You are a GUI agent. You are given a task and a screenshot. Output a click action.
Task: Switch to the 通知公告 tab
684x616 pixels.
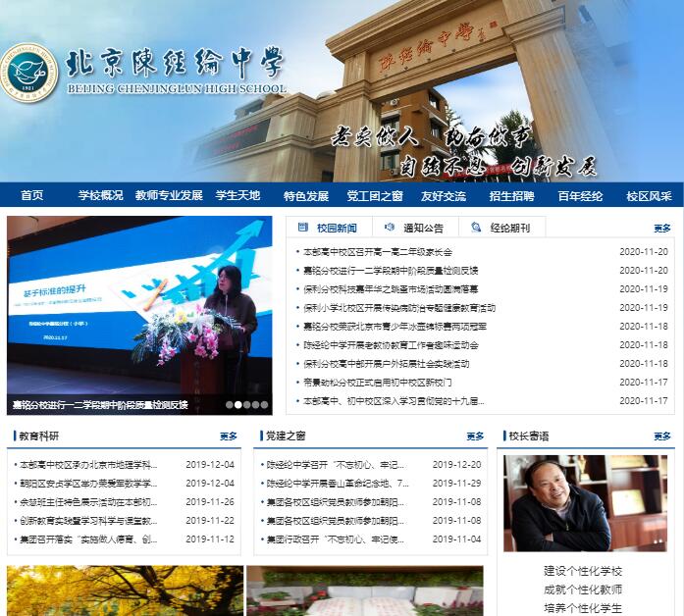coord(423,228)
